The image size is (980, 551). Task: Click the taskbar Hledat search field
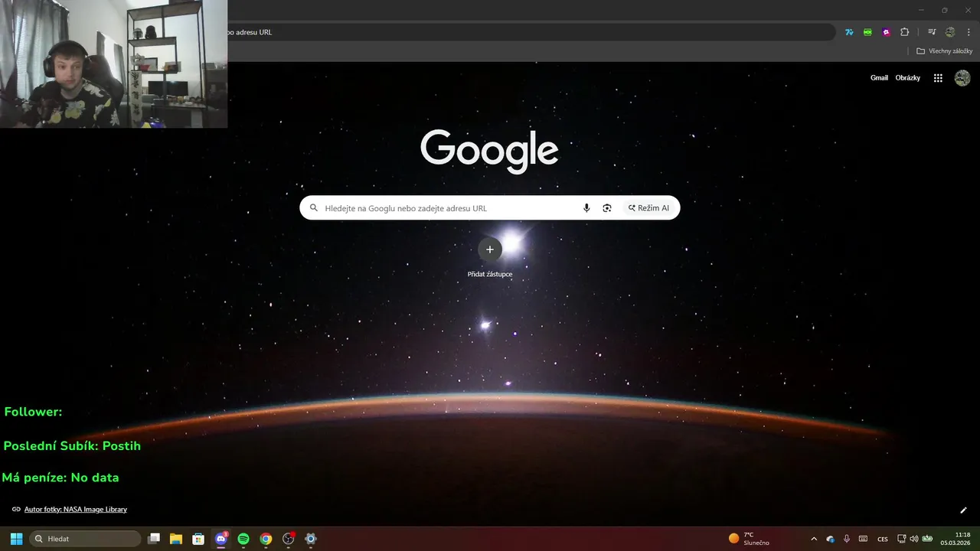point(86,539)
